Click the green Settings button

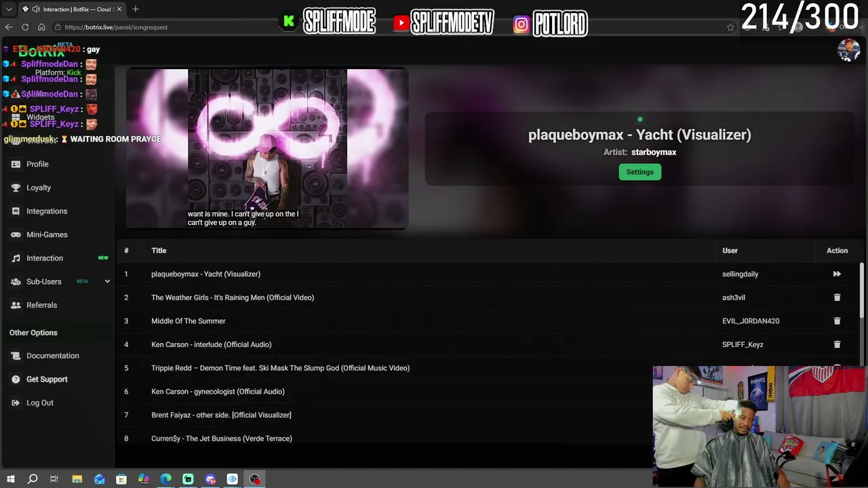639,172
